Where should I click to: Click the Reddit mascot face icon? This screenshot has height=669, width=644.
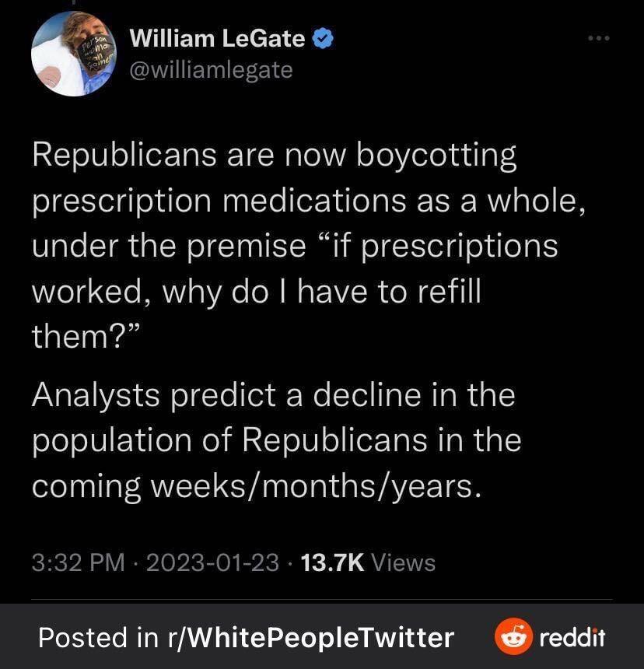coord(513,638)
